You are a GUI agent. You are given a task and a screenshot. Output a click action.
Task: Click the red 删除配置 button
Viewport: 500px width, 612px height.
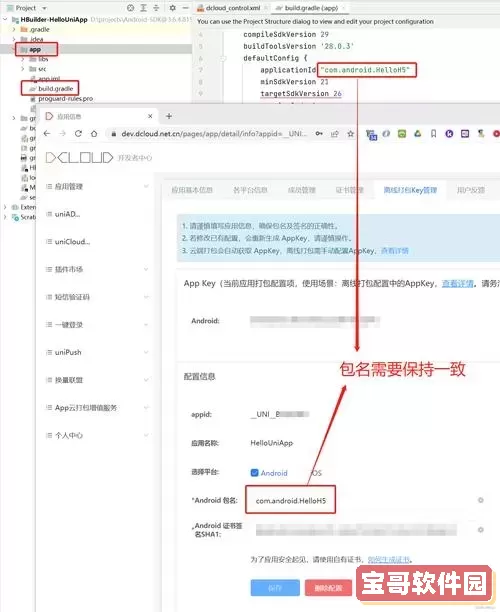pos(328,587)
